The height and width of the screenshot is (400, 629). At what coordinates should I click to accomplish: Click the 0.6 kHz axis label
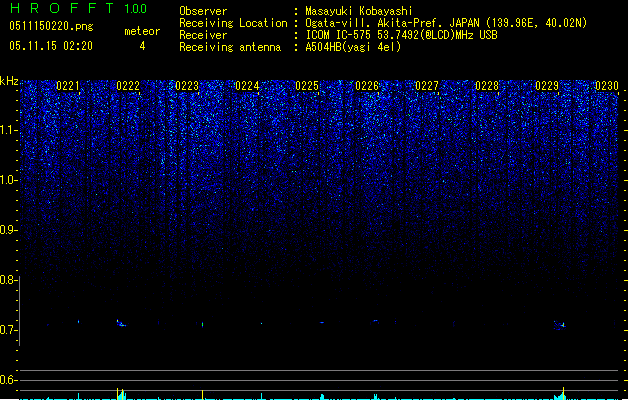pyautogui.click(x=8, y=380)
